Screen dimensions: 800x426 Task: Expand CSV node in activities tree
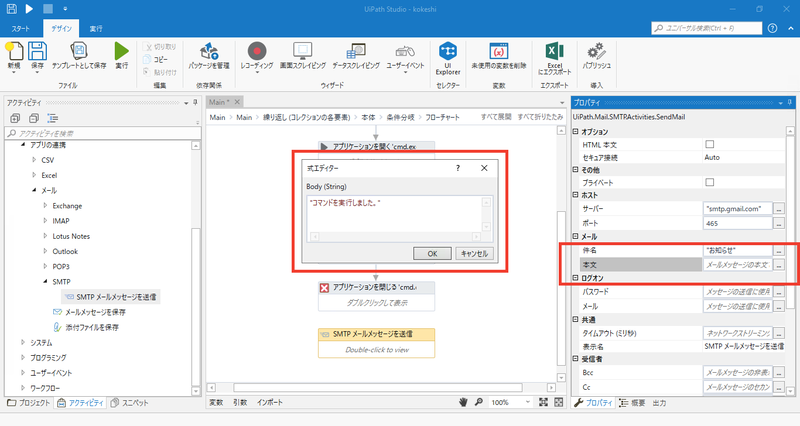pos(34,160)
